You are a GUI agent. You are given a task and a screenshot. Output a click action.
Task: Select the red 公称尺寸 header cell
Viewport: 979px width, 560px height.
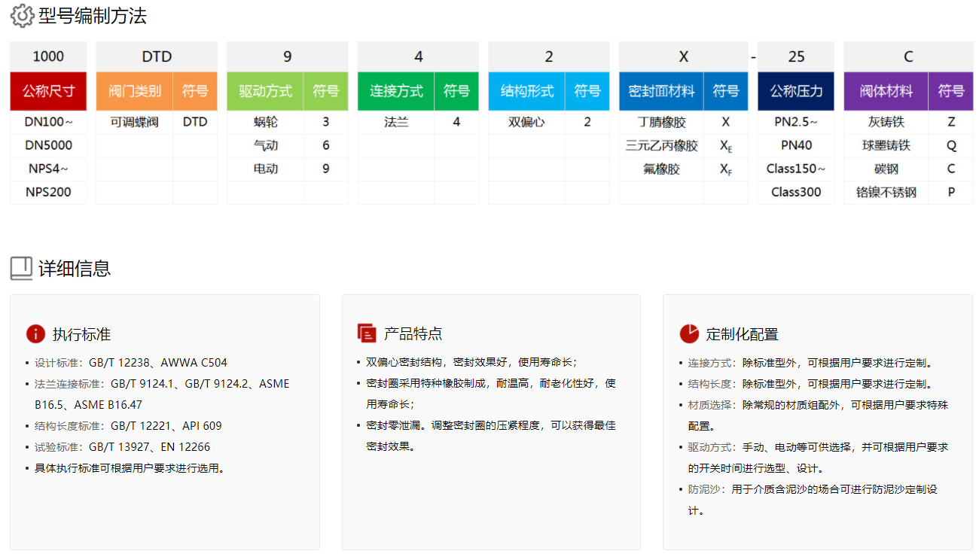click(48, 91)
